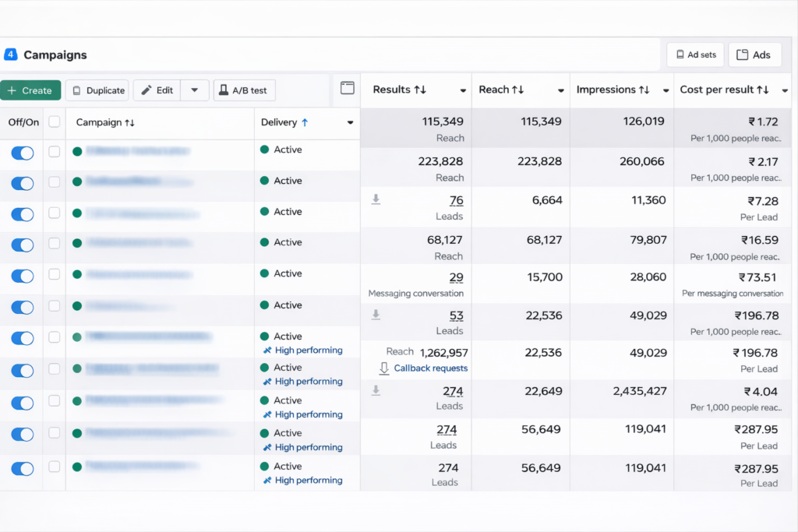Toggle the last campaign's on/off switch
Viewport: 798px width, 532px height.
pos(23,469)
